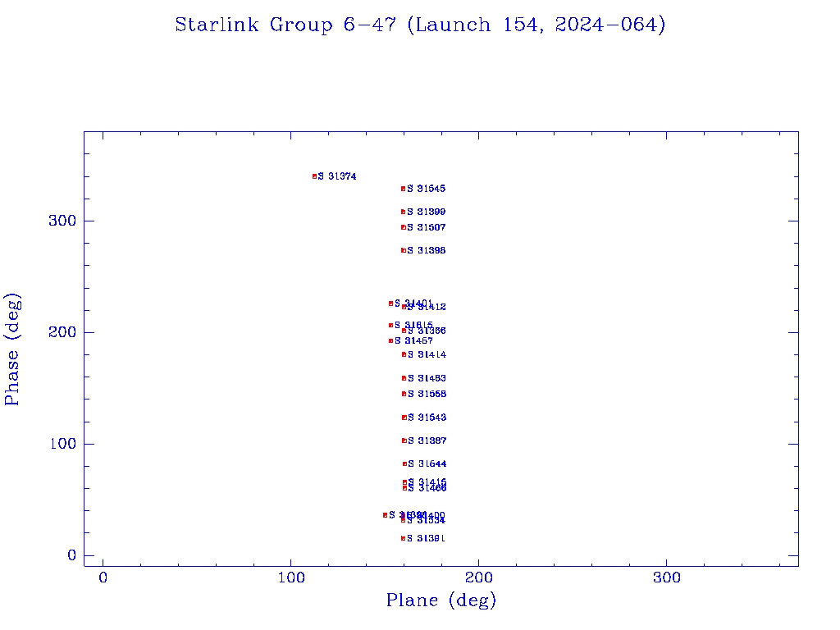Click the "0" tick label on Phase axis
The height and width of the screenshot is (630, 840).
[x=72, y=555]
